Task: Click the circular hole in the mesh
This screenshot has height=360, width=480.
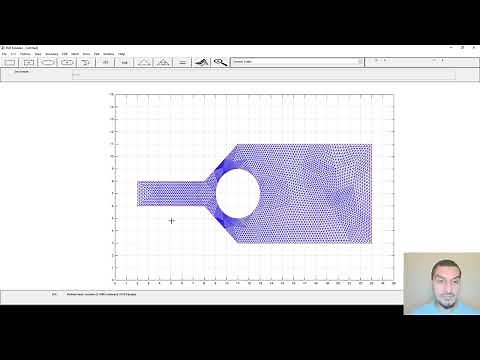Action: (x=238, y=193)
